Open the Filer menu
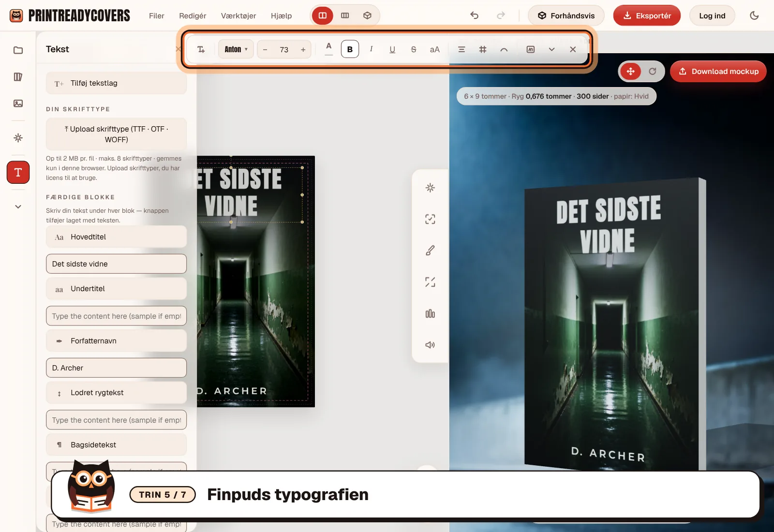Image resolution: width=774 pixels, height=532 pixels. (x=157, y=15)
